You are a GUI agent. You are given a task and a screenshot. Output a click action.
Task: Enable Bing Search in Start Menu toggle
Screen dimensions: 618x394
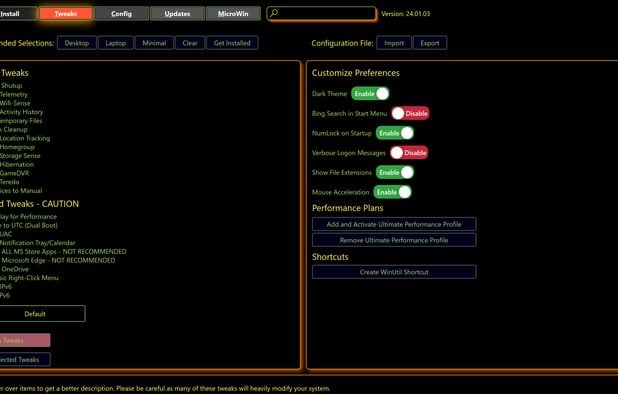point(410,113)
